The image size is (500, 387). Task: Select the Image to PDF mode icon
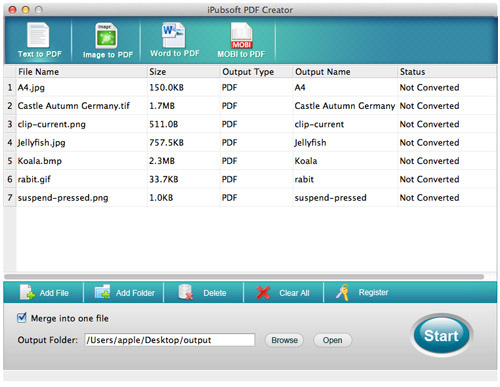(106, 36)
